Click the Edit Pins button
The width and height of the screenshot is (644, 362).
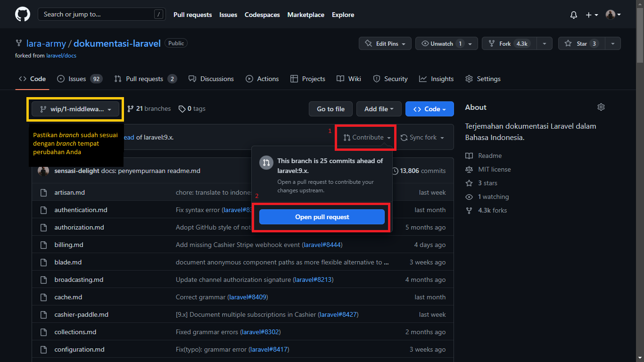tap(385, 44)
